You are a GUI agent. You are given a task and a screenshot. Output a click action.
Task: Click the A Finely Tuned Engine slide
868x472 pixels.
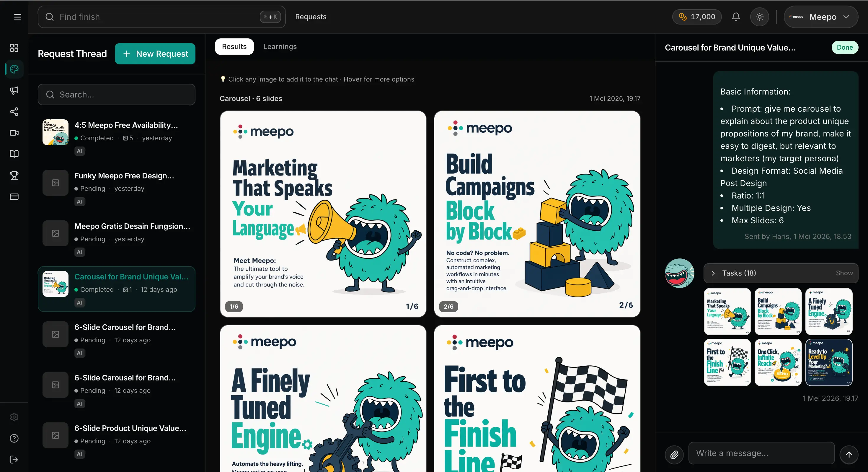(x=323, y=398)
